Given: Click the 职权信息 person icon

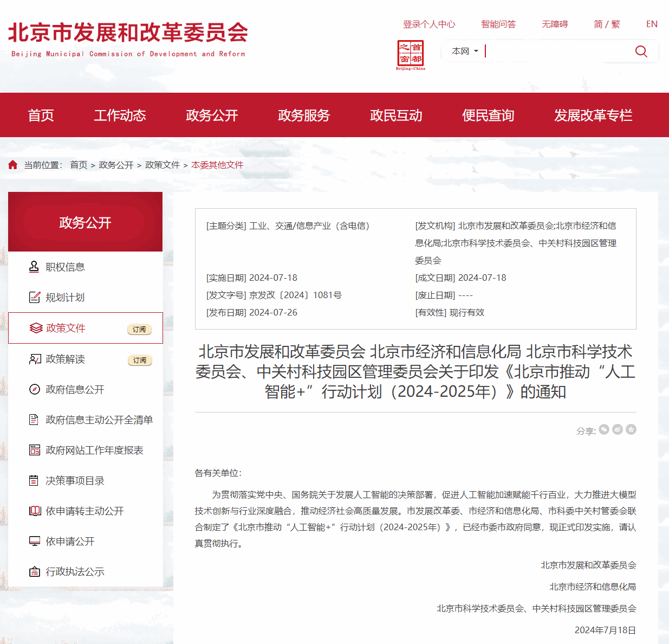Looking at the screenshot, I should click(x=34, y=267).
